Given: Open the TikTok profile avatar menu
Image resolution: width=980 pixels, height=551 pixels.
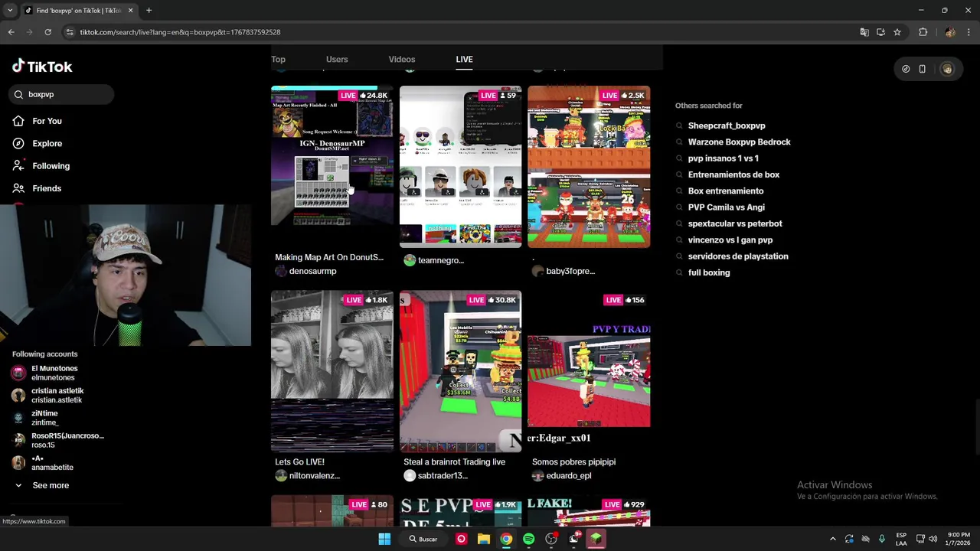Looking at the screenshot, I should click(947, 69).
